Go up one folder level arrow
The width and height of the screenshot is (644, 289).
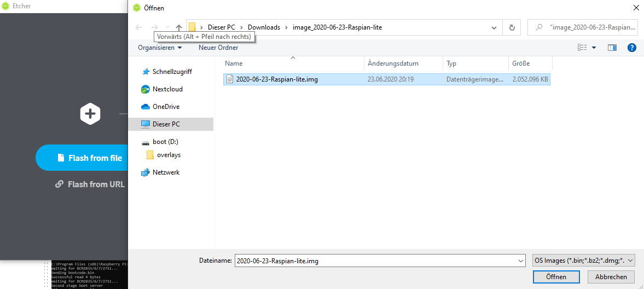pyautogui.click(x=179, y=27)
